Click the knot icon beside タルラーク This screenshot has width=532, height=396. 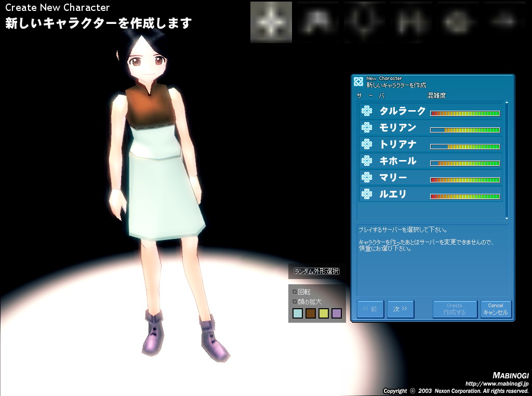(x=367, y=111)
